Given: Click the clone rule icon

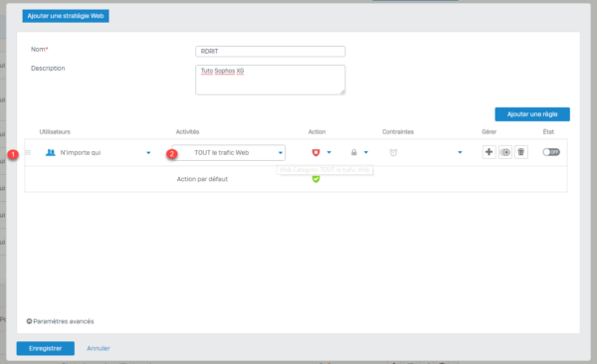Looking at the screenshot, I should (505, 152).
